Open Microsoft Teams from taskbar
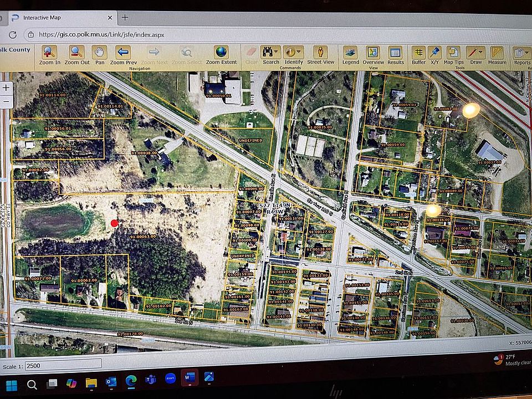Screen dimensions: 532x399 coord(151,380)
